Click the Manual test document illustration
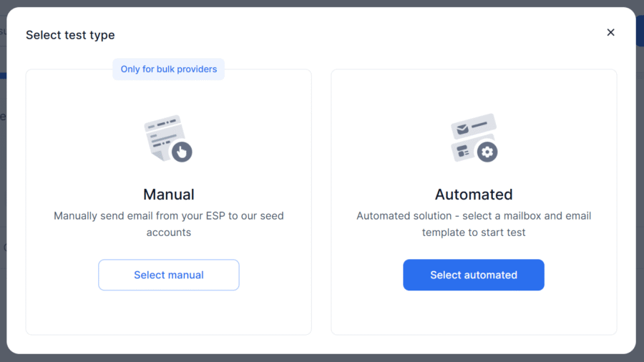 click(165, 138)
